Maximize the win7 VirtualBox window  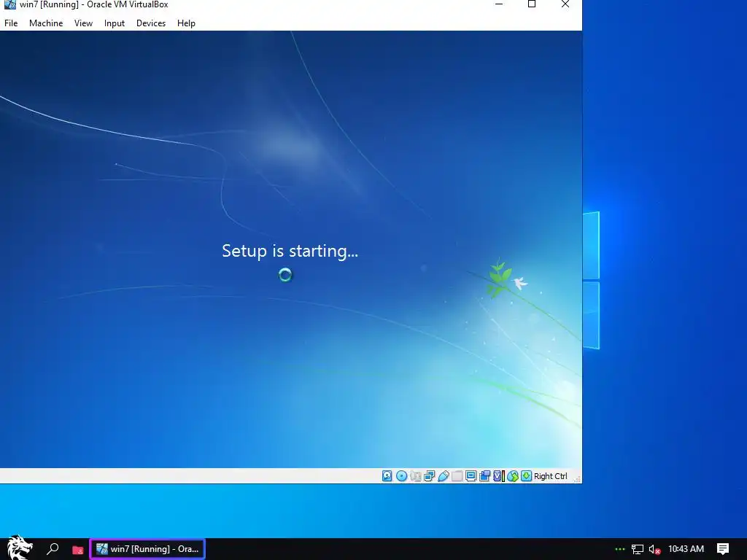coord(532,4)
